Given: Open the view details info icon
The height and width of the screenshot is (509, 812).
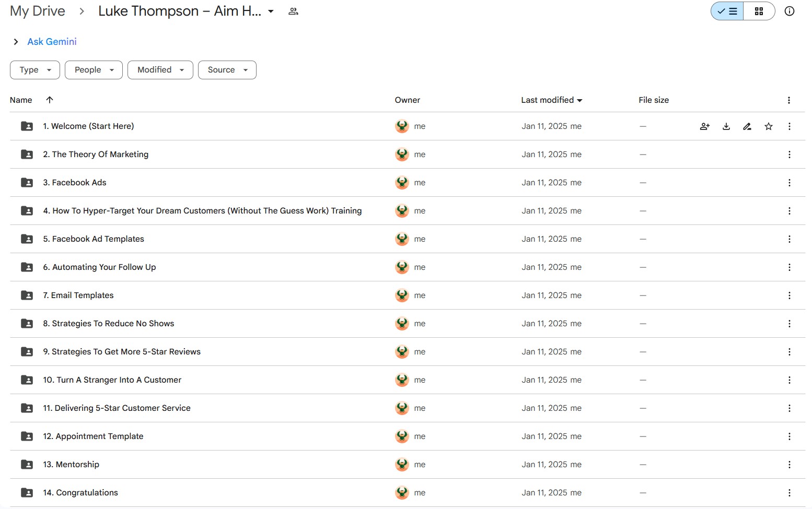Looking at the screenshot, I should [789, 11].
